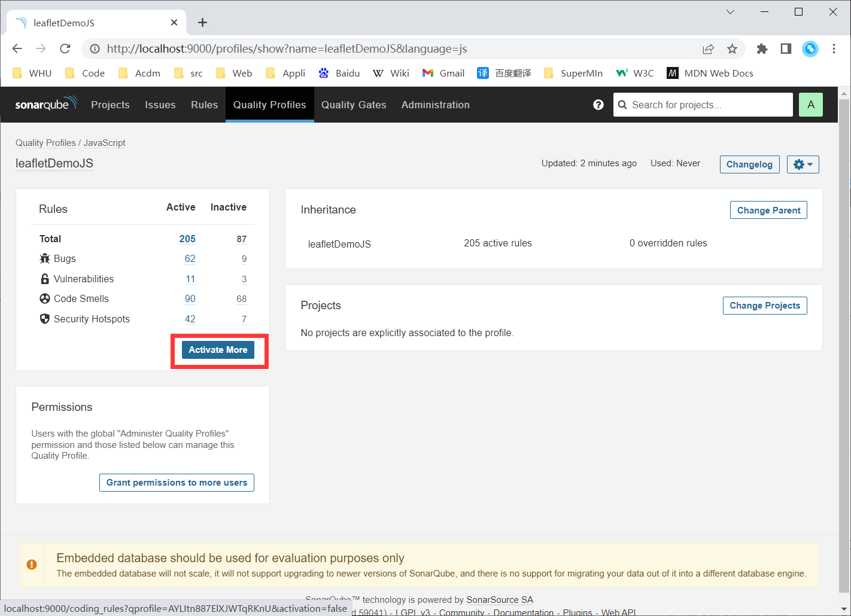Screen dimensions: 851x616
Task: Open the browser three-dot menu
Action: pyautogui.click(x=834, y=49)
